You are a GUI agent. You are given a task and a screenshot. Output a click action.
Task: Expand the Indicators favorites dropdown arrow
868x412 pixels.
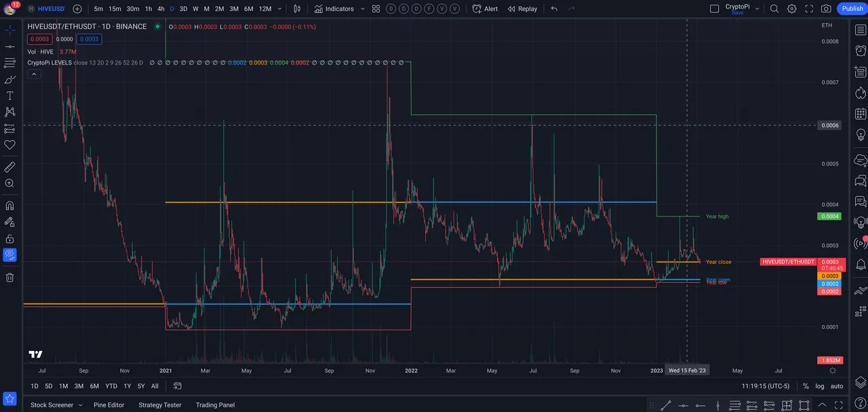(x=362, y=9)
